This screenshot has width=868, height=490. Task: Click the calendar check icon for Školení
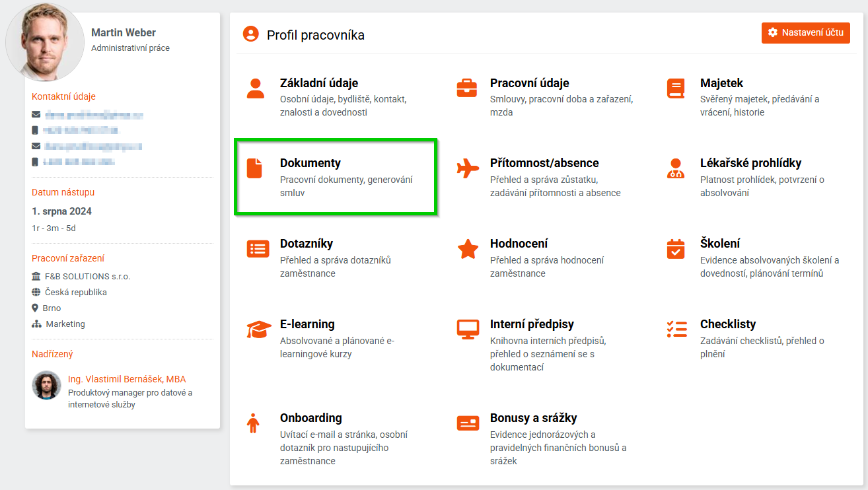click(x=676, y=249)
